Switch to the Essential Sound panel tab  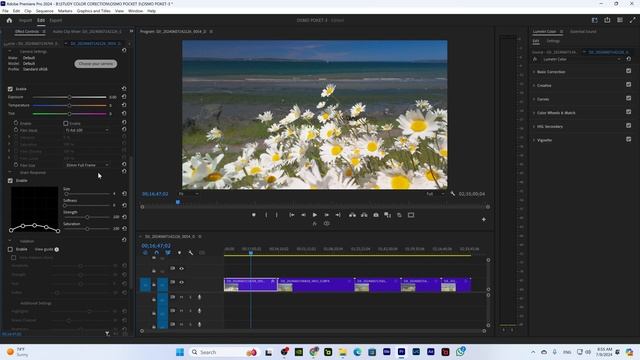(583, 31)
